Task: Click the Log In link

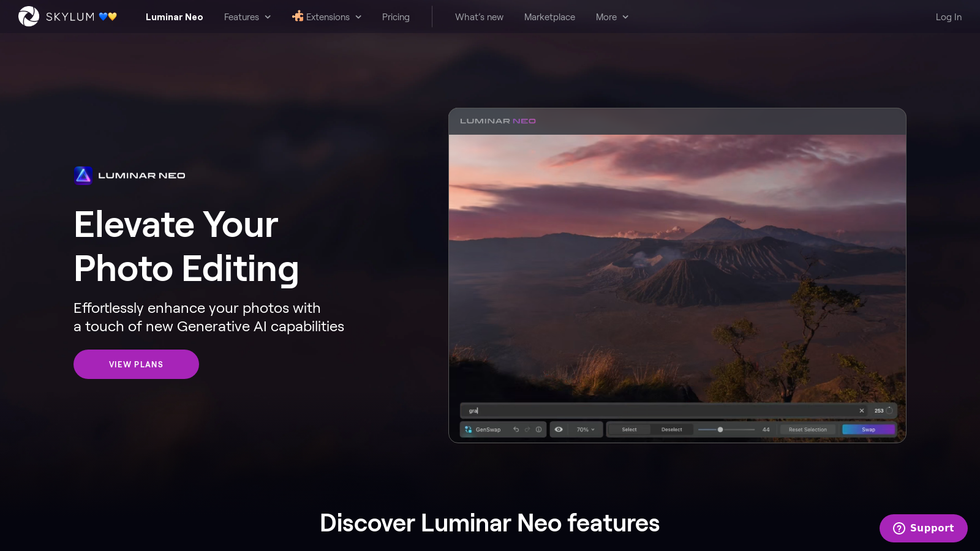Action: pos(948,17)
